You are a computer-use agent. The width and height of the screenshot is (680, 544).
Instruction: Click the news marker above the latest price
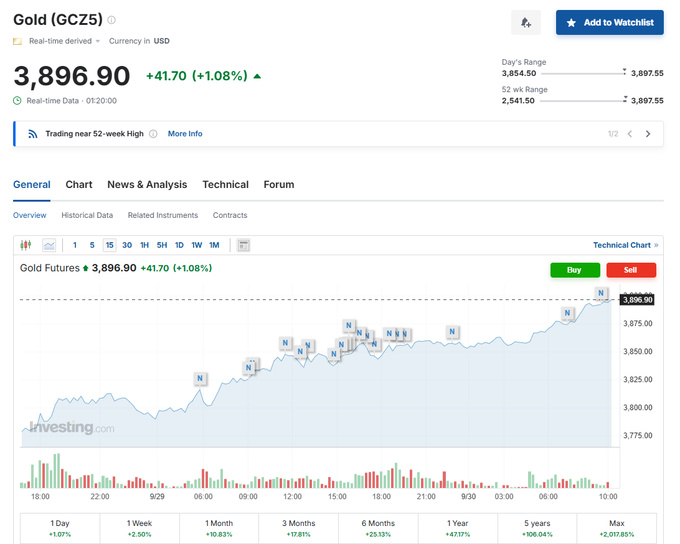[x=601, y=293]
